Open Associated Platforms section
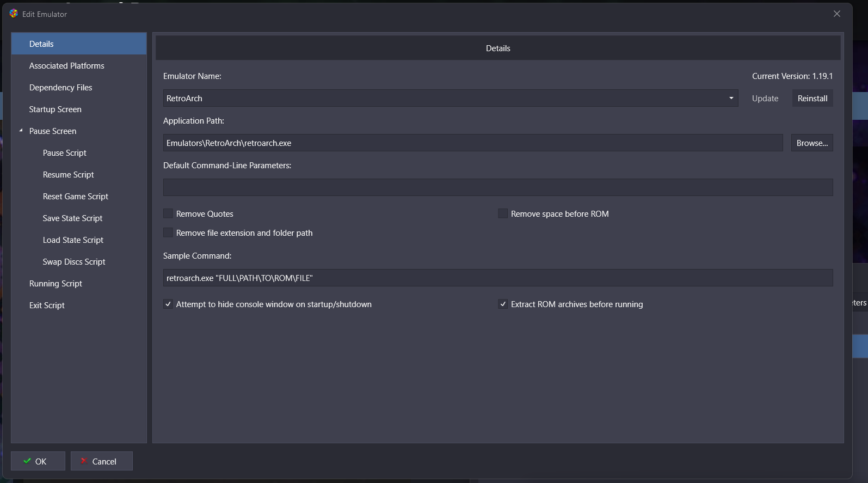 point(79,65)
